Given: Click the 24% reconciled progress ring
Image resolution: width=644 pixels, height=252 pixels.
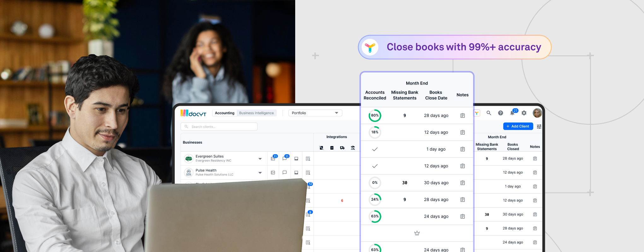Looking at the screenshot, I should tap(375, 199).
